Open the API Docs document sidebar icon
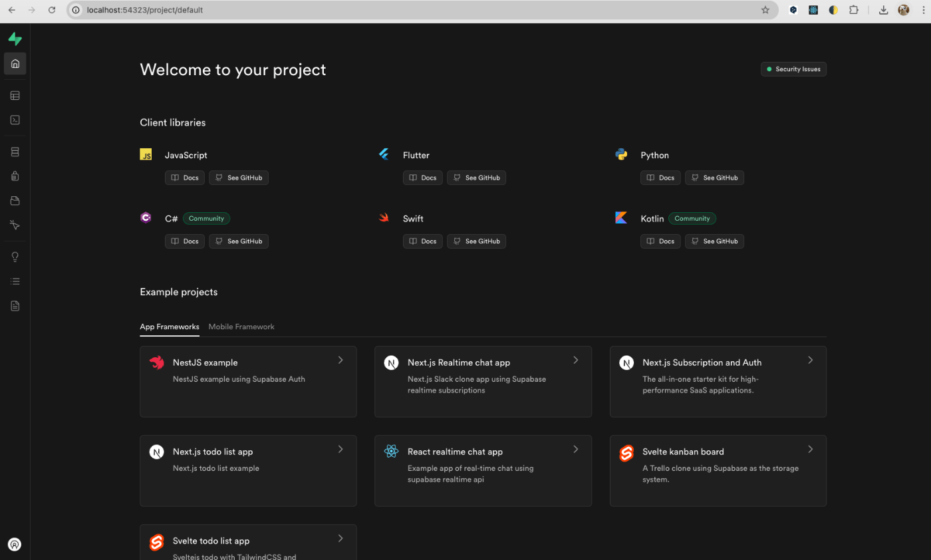Image resolution: width=931 pixels, height=560 pixels. (15, 306)
